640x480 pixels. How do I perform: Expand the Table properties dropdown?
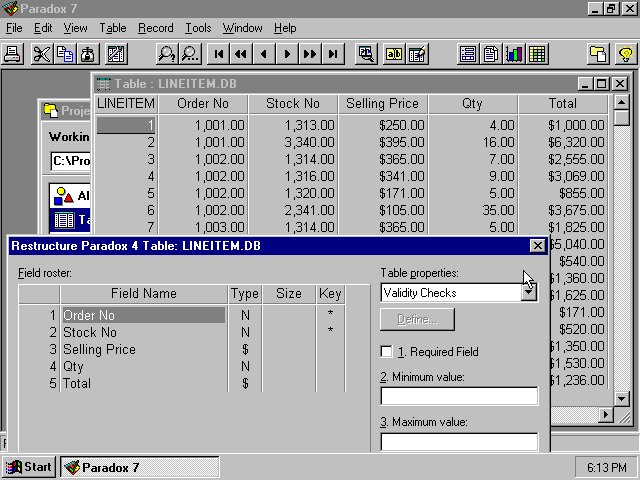528,293
